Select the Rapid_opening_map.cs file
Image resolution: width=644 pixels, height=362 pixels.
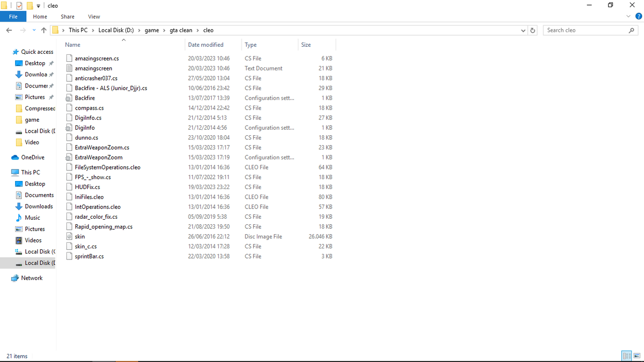coord(104,227)
